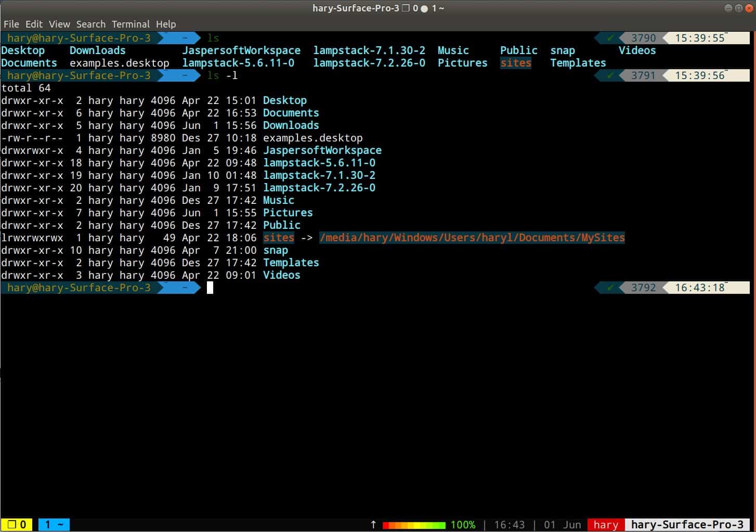The image size is (756, 532).
Task: Open the Help menu
Action: pos(166,24)
